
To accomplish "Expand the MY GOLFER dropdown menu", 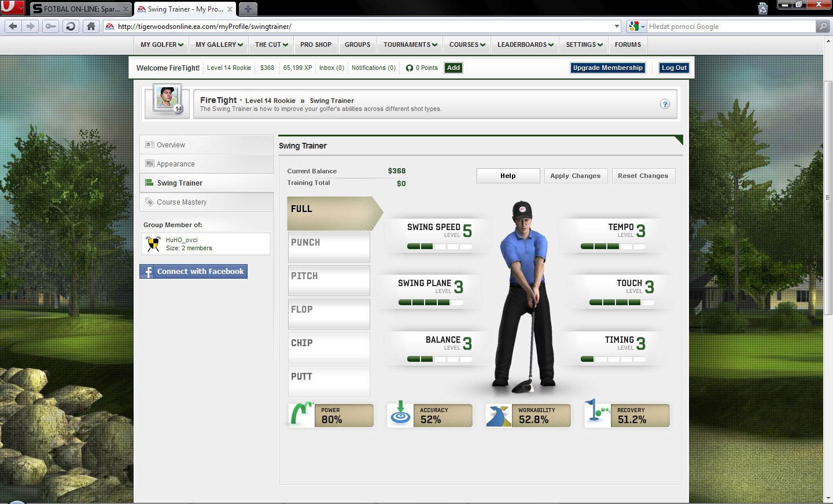I will pos(161,45).
